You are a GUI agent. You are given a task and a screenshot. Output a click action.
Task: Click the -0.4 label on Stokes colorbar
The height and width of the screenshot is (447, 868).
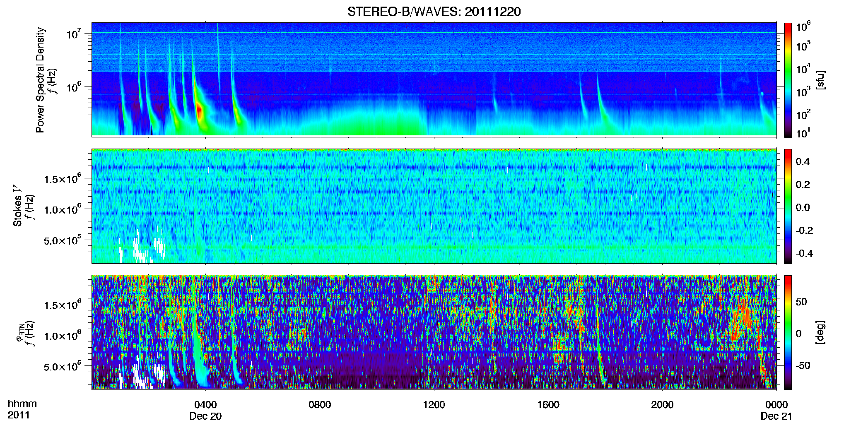pyautogui.click(x=804, y=253)
